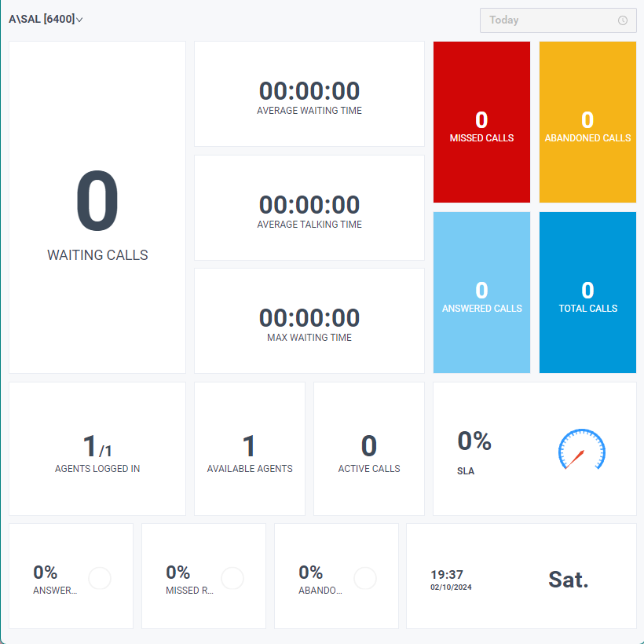Click the 0% MISSED R... percentage
The width and height of the screenshot is (644, 644).
[x=177, y=573]
